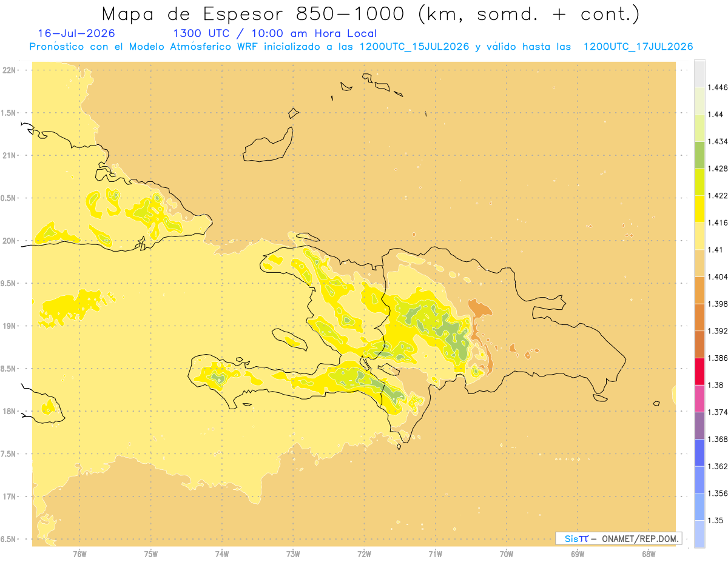Pick the pink 1.374–1.38 legend color
The image size is (728, 562).
click(699, 398)
